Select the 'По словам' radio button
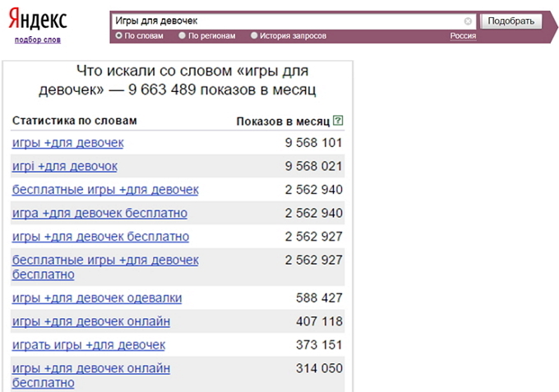The image size is (559, 392). coord(119,36)
